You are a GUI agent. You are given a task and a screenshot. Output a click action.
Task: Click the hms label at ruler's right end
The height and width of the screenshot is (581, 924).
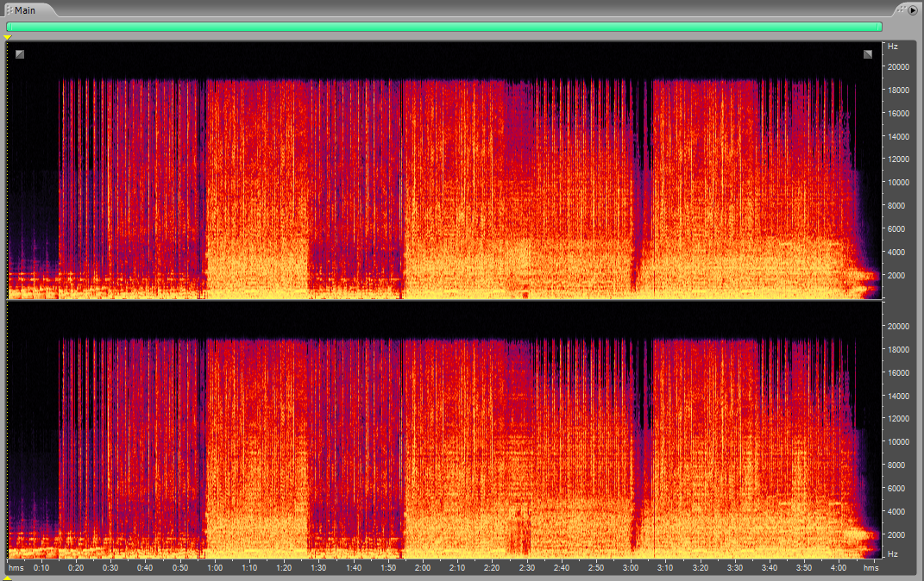click(x=871, y=568)
